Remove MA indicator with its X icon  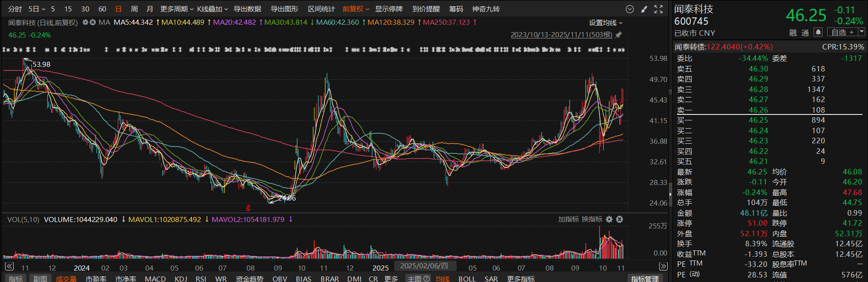(93, 22)
